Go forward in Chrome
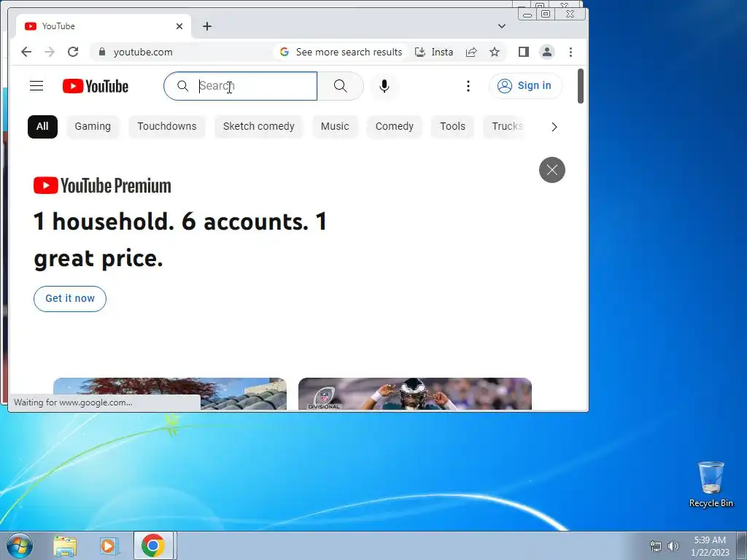 click(x=50, y=52)
